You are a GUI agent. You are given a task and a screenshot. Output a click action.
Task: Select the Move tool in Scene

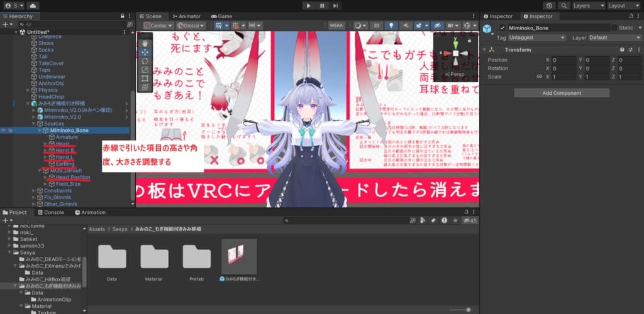click(x=145, y=53)
